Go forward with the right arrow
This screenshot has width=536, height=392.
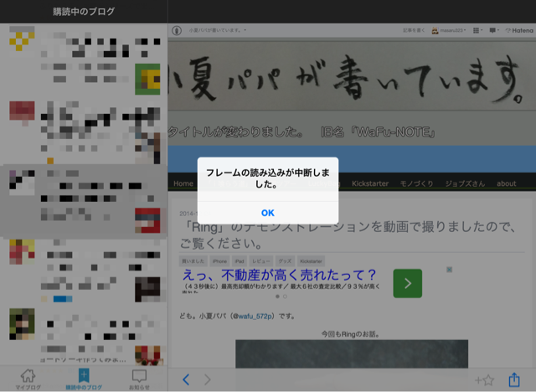(x=207, y=379)
